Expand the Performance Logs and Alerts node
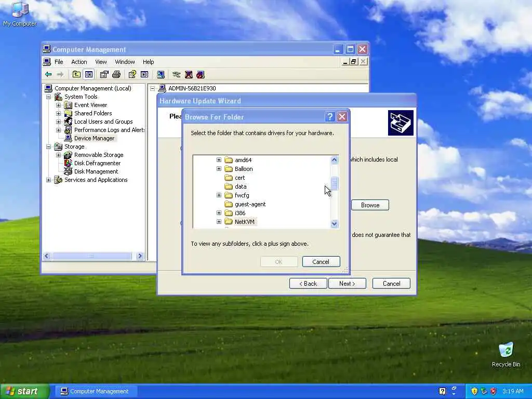This screenshot has width=532, height=399. (58, 130)
